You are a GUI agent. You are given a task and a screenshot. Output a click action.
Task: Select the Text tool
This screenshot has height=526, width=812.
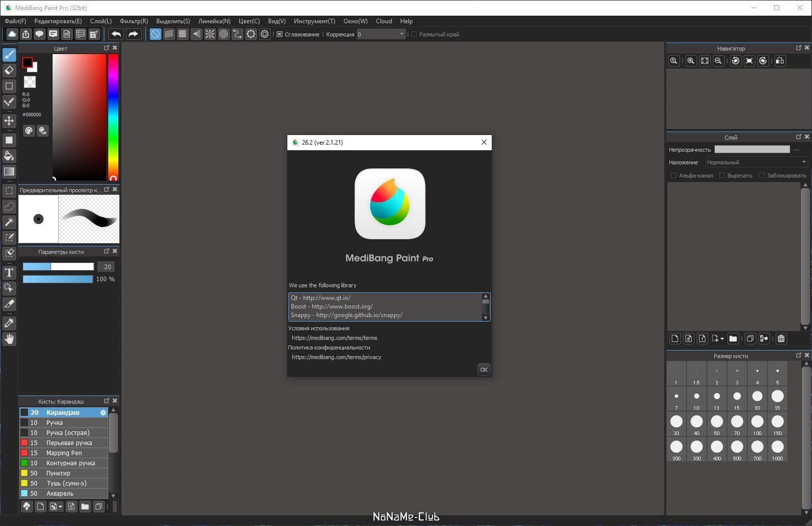(x=9, y=273)
